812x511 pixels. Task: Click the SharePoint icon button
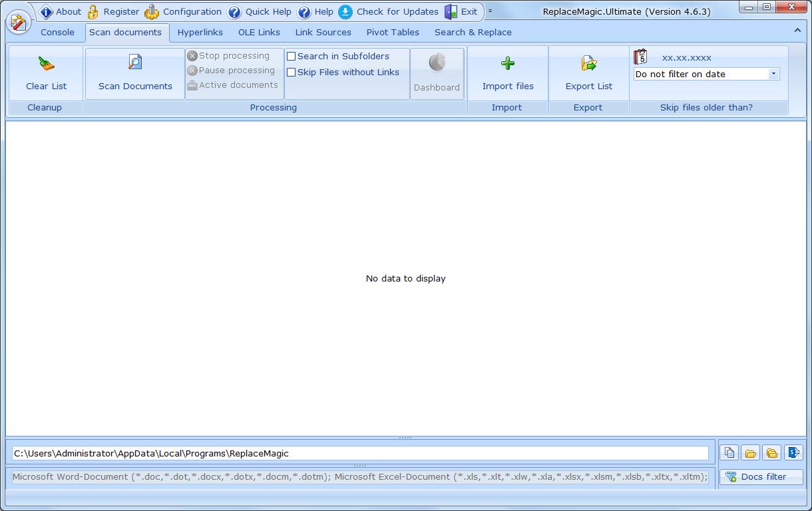793,452
